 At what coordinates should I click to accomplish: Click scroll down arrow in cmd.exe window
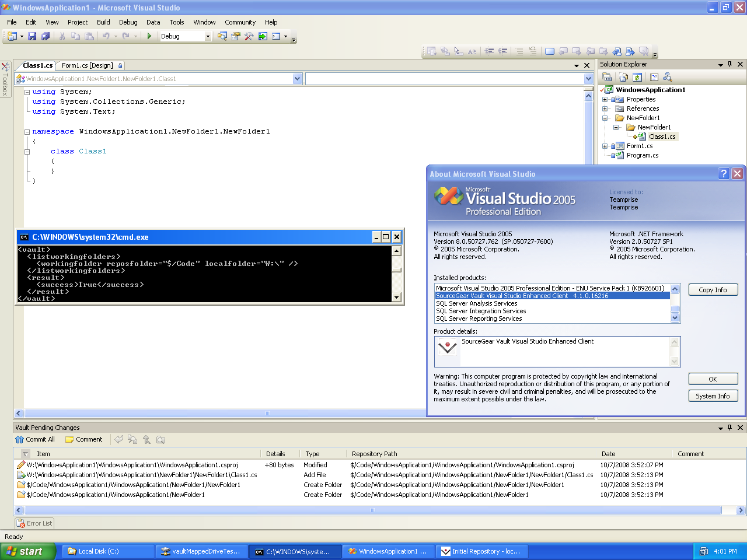[x=396, y=297]
